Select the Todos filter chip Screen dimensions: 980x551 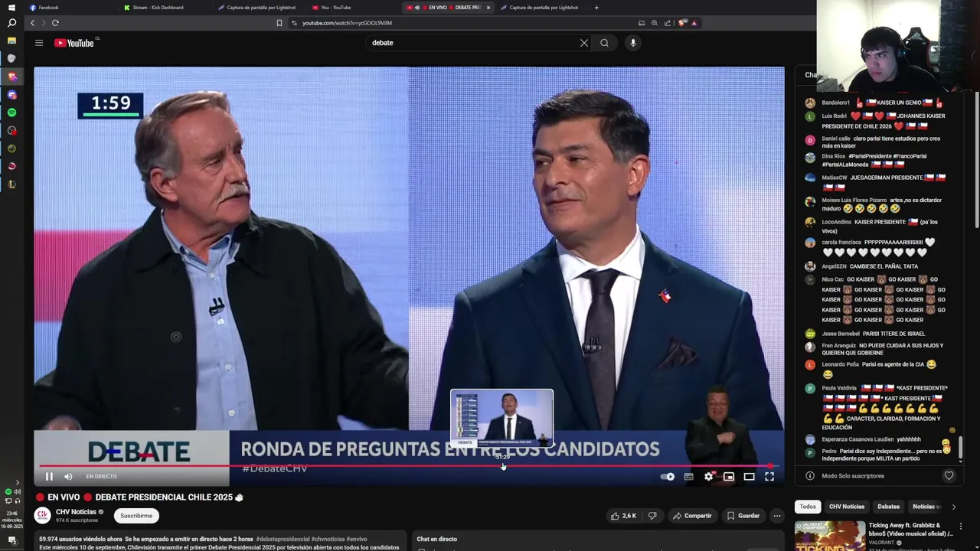pyautogui.click(x=808, y=507)
